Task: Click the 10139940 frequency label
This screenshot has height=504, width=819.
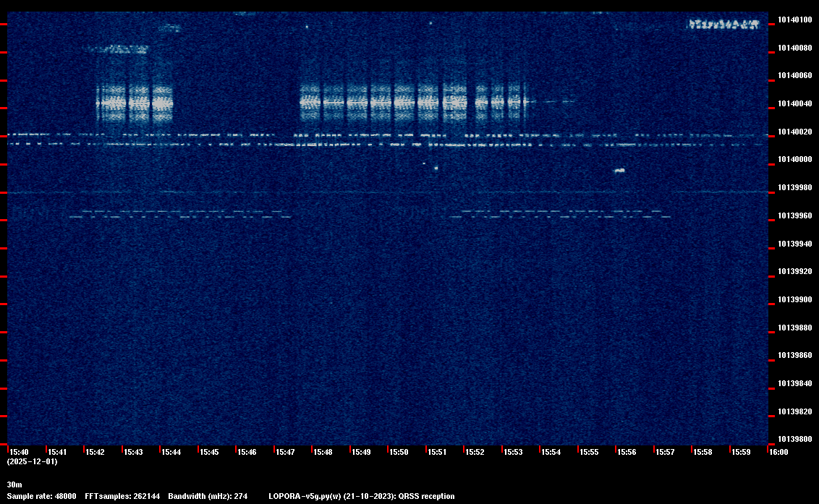Action: 795,244
